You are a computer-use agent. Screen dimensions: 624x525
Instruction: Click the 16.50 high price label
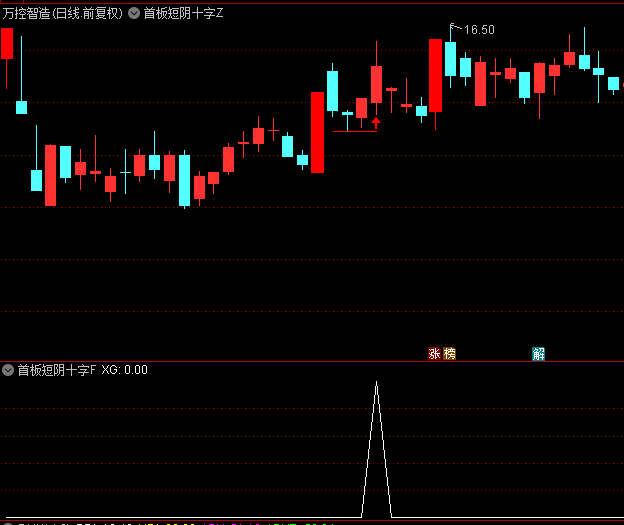tap(479, 30)
